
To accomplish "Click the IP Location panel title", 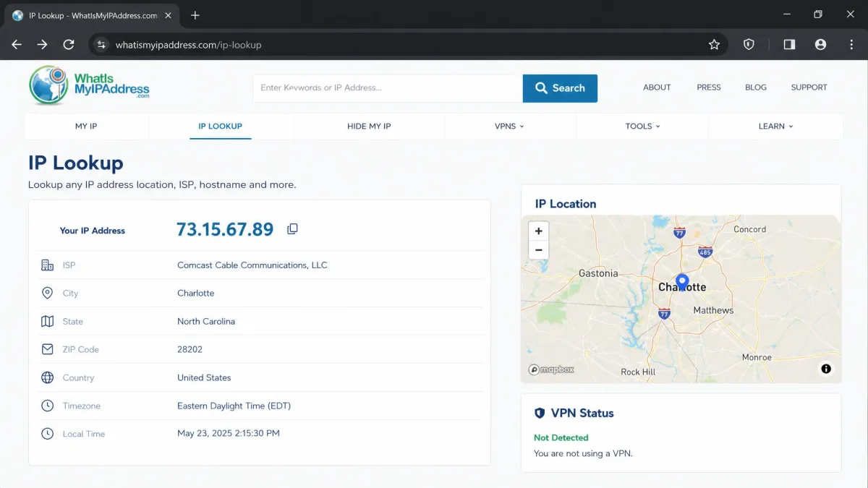I will 566,204.
